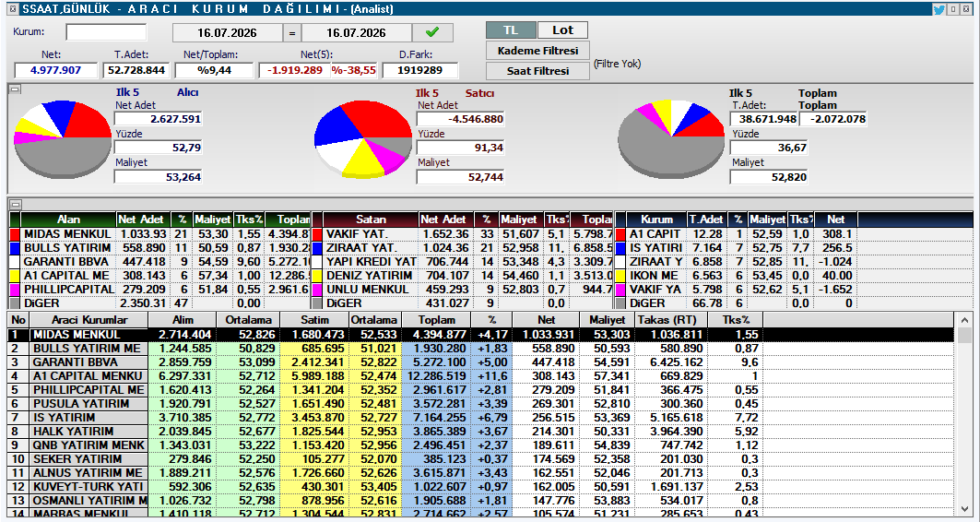Open the Saat Filtresi filter

[x=538, y=71]
